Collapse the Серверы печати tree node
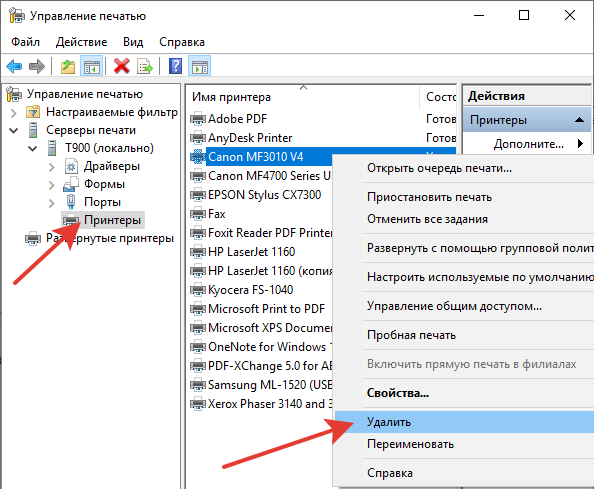The height and width of the screenshot is (489, 594). pos(14,131)
